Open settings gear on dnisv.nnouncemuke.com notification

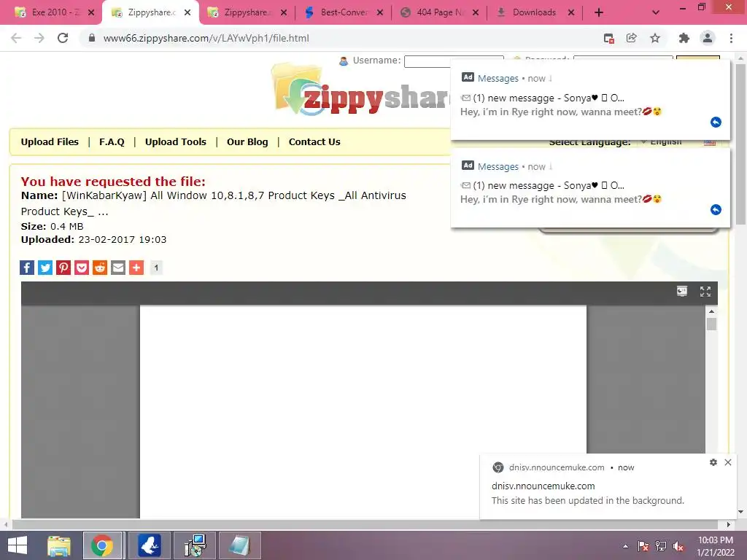[x=713, y=462]
